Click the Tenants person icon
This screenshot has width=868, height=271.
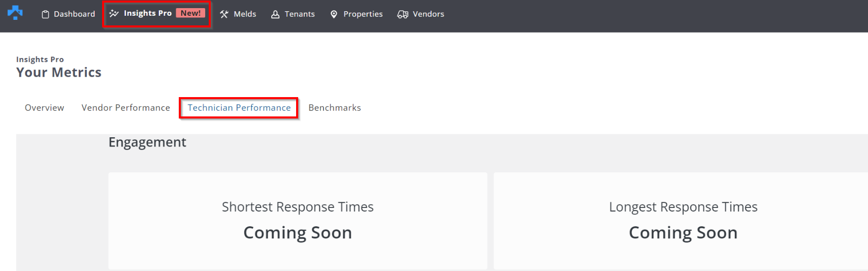[275, 14]
